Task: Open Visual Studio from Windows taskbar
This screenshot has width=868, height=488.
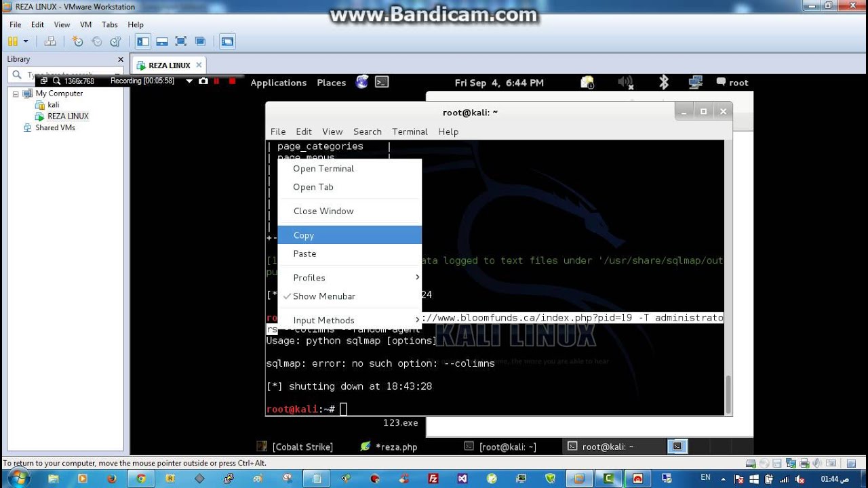Action: click(x=462, y=478)
